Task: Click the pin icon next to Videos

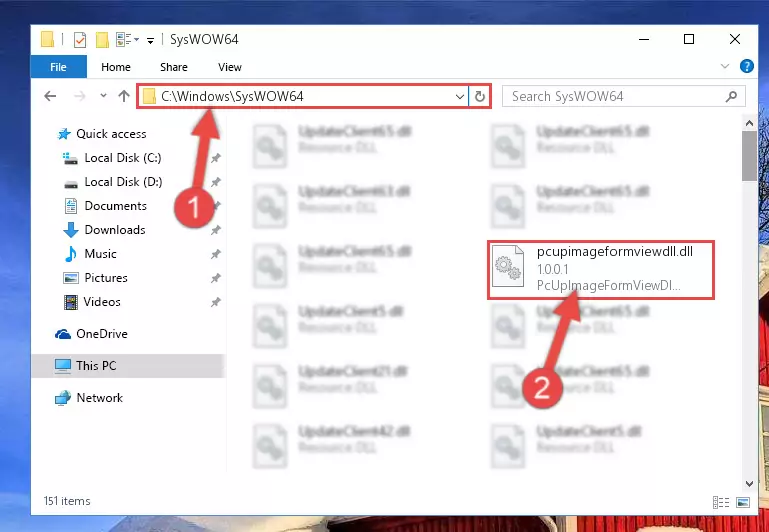Action: point(215,302)
